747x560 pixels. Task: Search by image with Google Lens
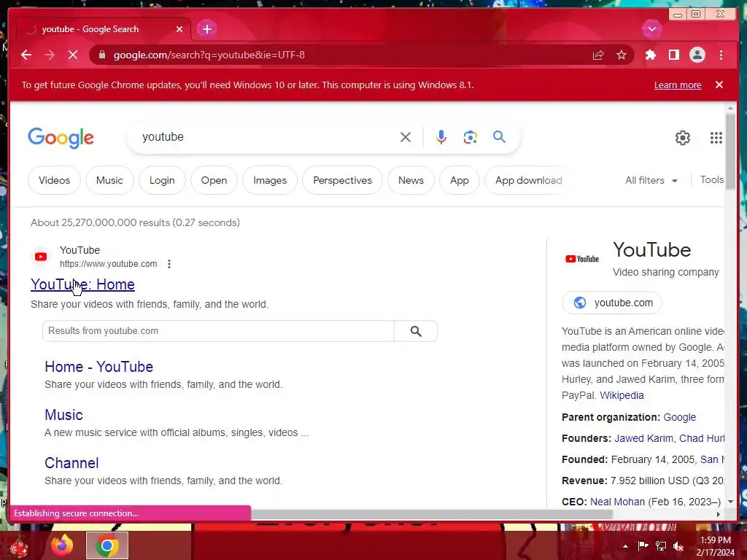[x=471, y=137]
